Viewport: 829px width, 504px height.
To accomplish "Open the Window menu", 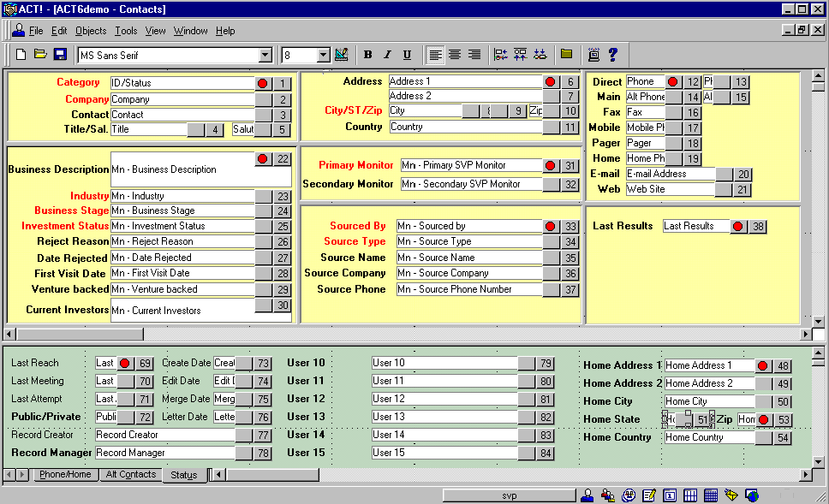I will click(x=190, y=31).
